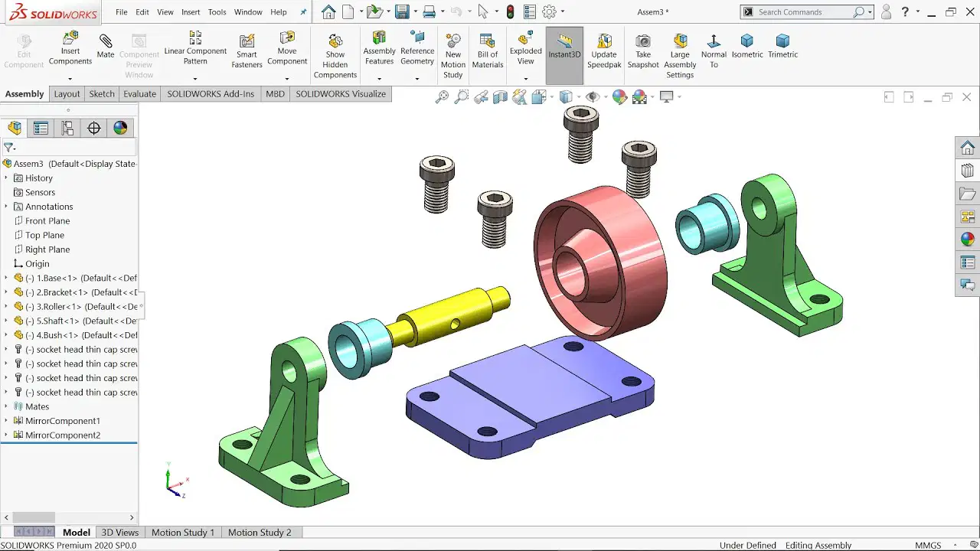980x551 pixels.
Task: Open Assembly Features
Action: click(379, 47)
